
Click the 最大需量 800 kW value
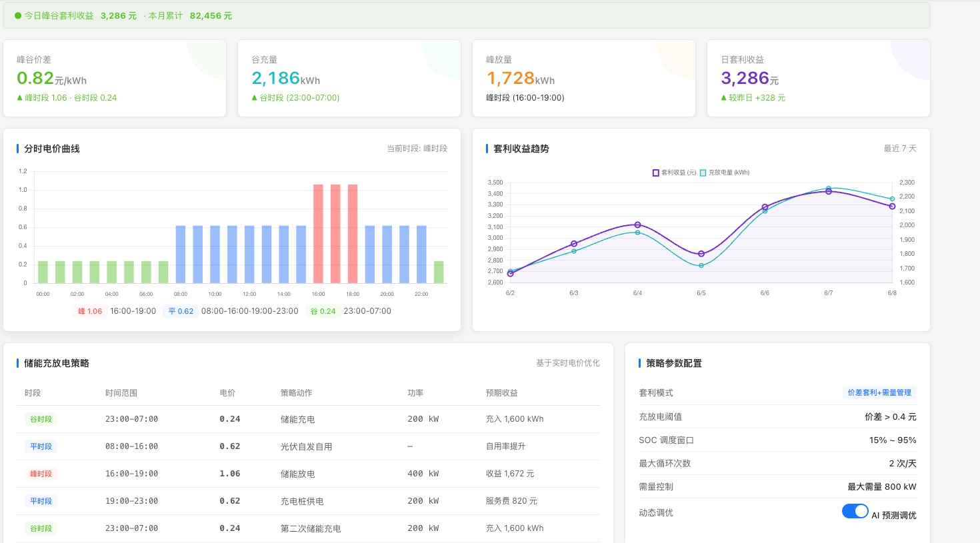[882, 487]
